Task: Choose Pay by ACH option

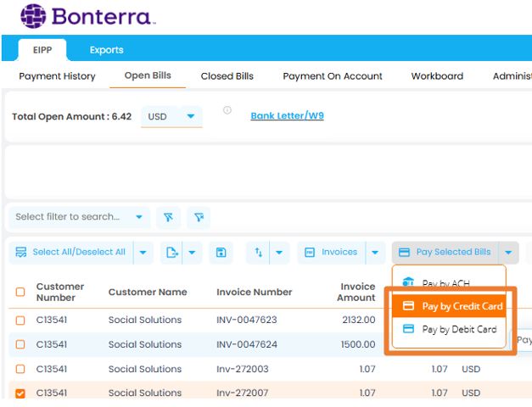Action: click(x=449, y=282)
